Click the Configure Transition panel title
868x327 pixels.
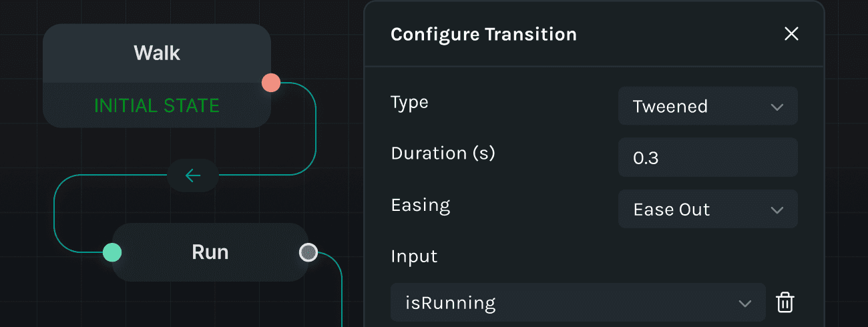point(483,34)
